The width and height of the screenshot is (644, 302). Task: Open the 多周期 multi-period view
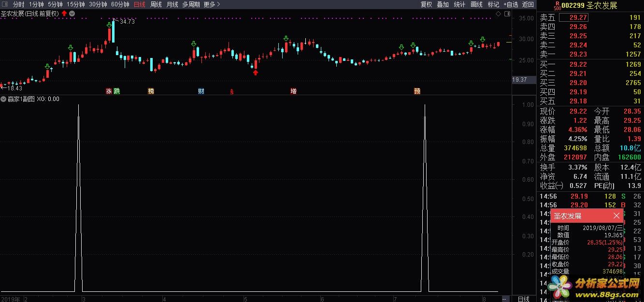[191, 4]
